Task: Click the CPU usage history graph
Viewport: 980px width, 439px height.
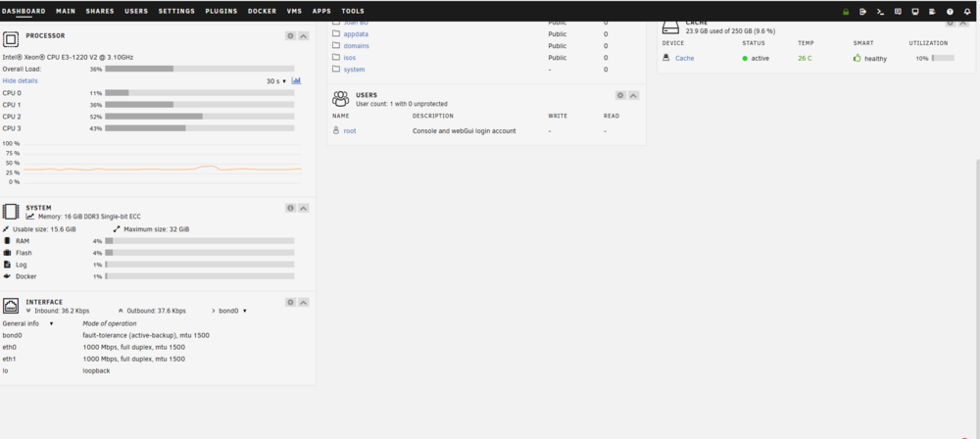Action: (x=163, y=163)
